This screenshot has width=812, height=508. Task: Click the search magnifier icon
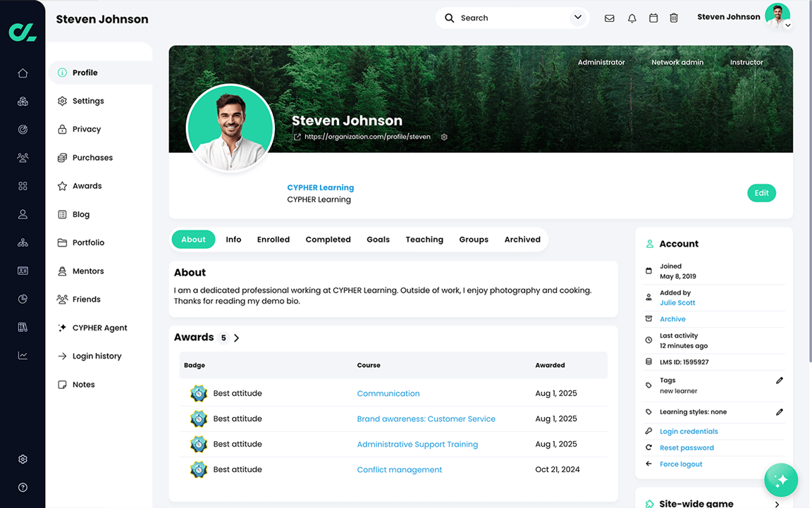(450, 18)
